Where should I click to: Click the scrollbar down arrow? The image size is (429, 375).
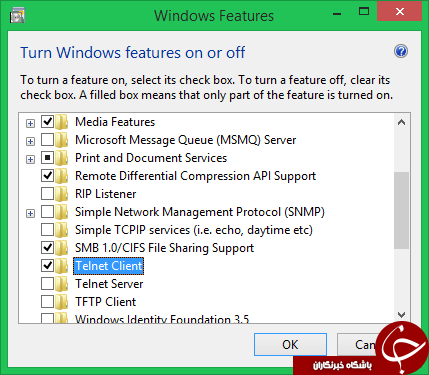click(401, 314)
